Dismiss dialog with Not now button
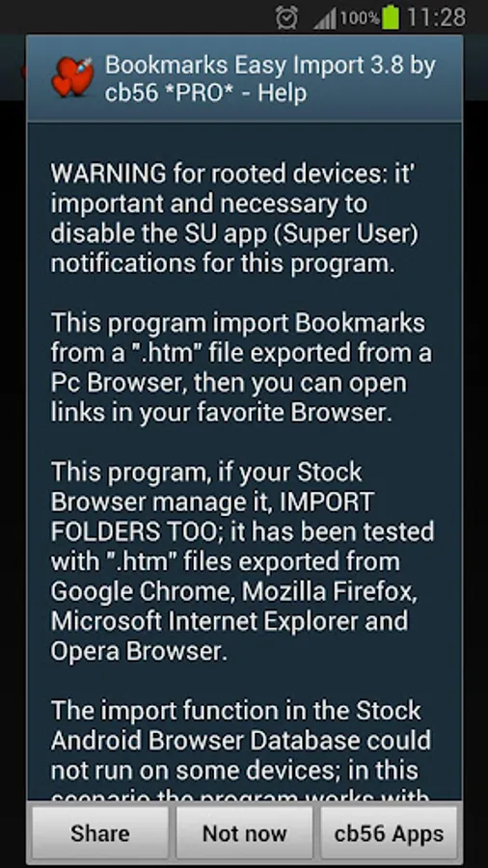 (x=244, y=832)
